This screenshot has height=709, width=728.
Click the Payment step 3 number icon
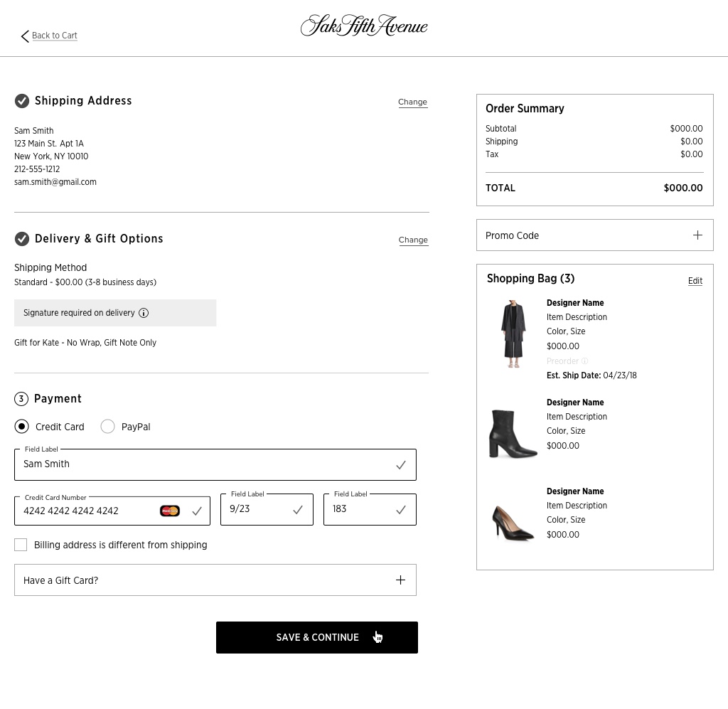point(21,399)
